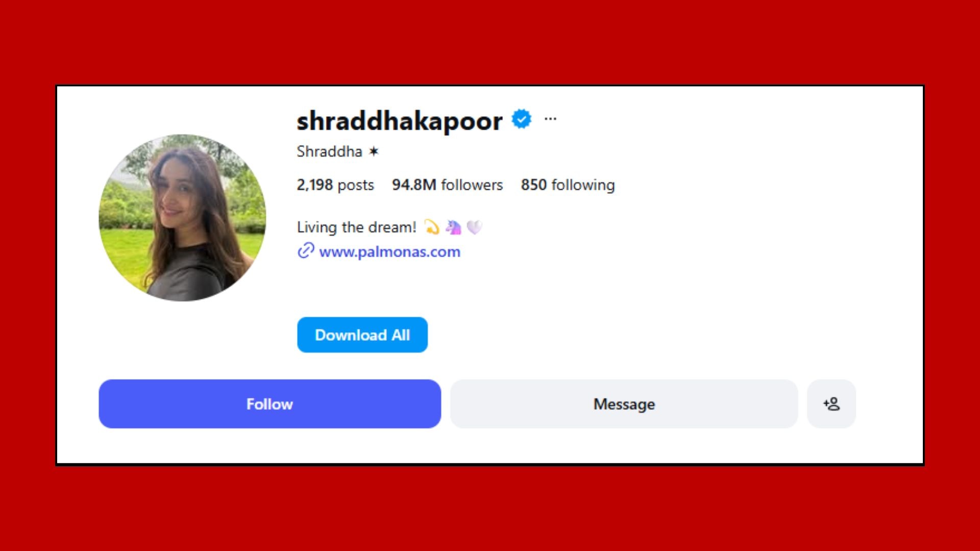Click the chain link icon before palmonas URL
980x551 pixels.
click(305, 251)
